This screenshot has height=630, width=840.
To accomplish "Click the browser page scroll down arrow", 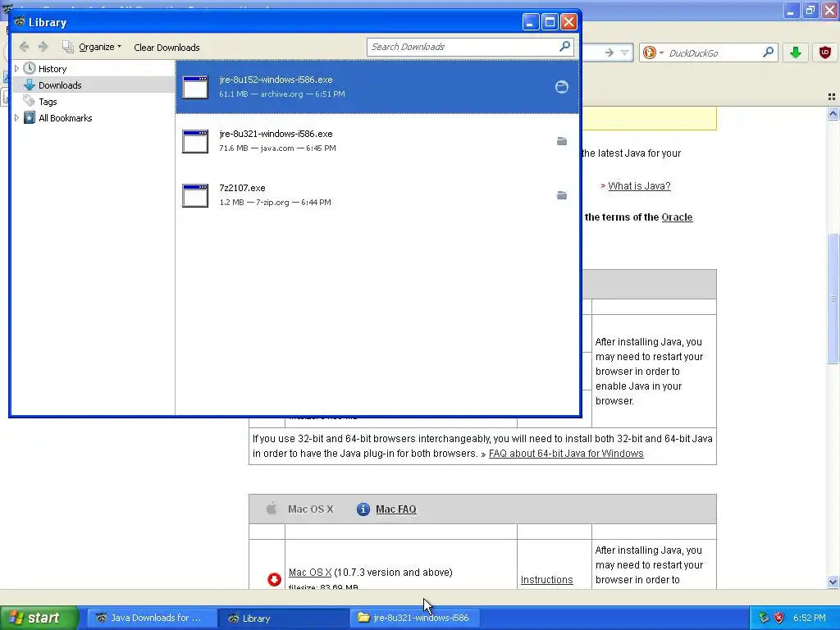I will (833, 582).
